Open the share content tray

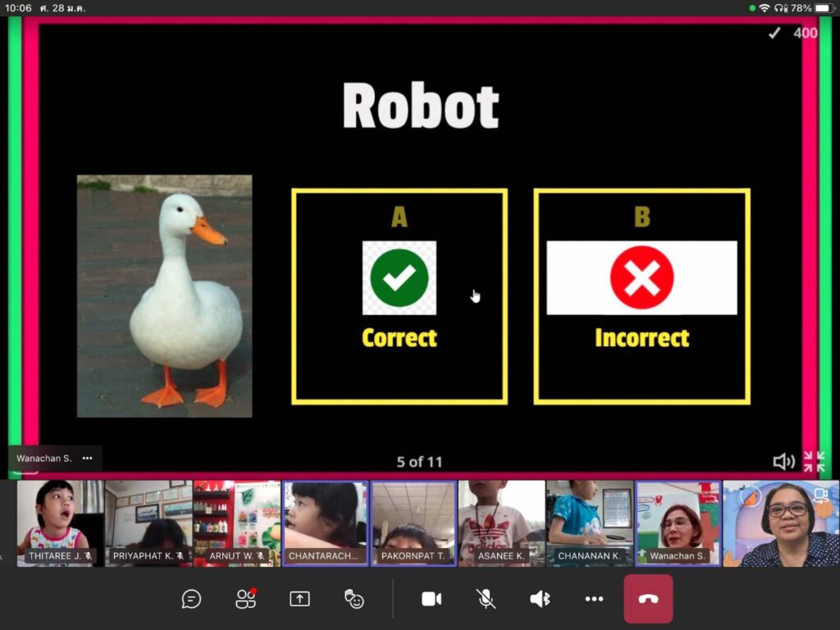coord(299,599)
